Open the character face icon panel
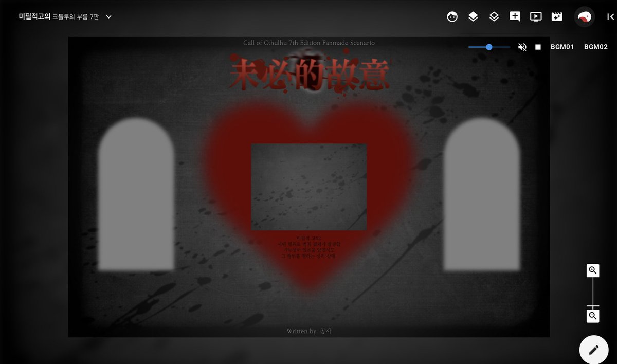Viewport: 617px width, 364px height. tap(452, 16)
